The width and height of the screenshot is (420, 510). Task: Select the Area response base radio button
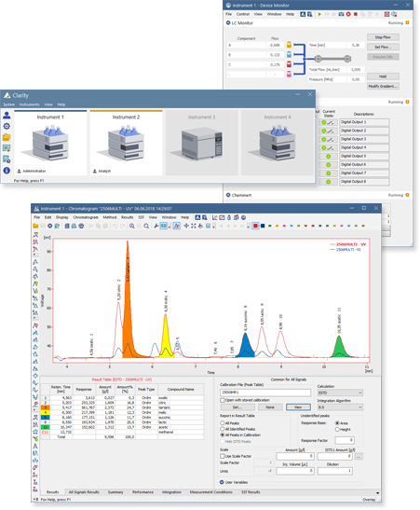coord(337,423)
